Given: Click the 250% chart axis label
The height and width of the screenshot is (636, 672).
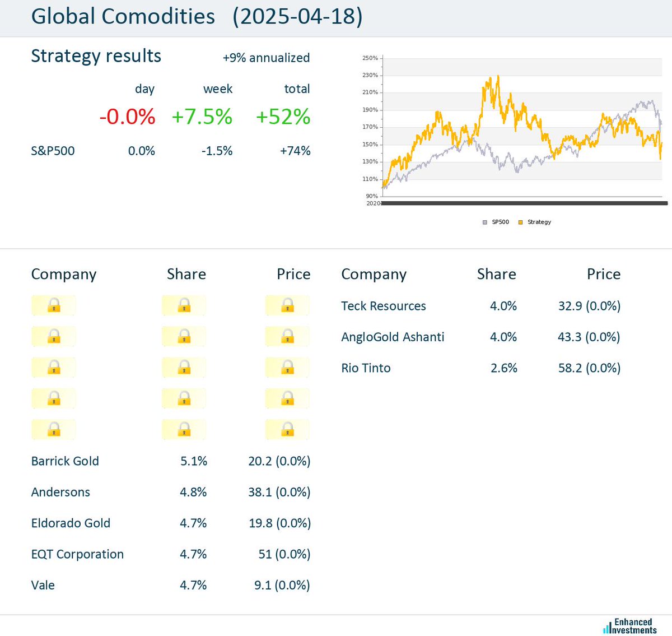Looking at the screenshot, I should coord(370,58).
